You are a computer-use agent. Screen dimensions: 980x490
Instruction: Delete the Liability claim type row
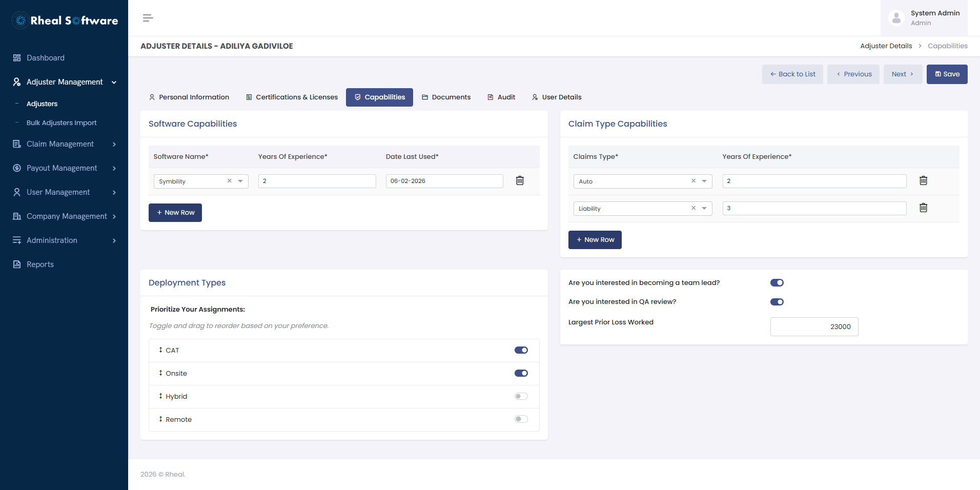point(923,208)
